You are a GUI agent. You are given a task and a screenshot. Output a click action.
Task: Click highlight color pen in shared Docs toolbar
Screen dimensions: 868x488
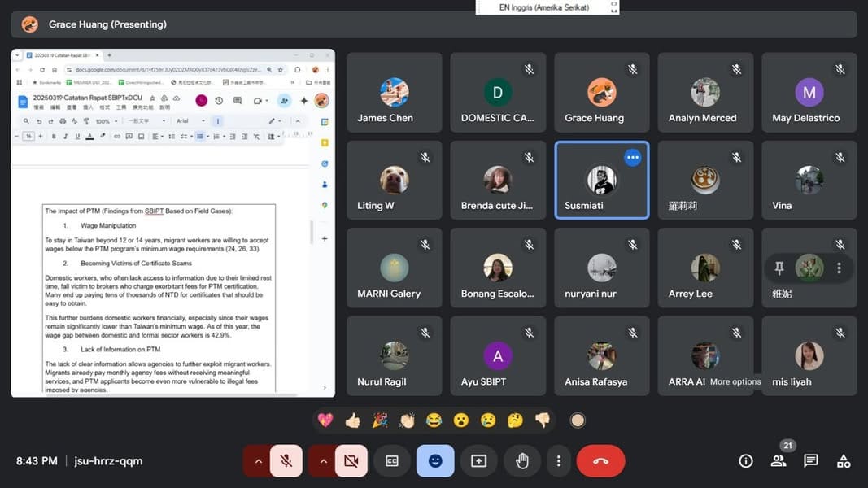(x=103, y=136)
